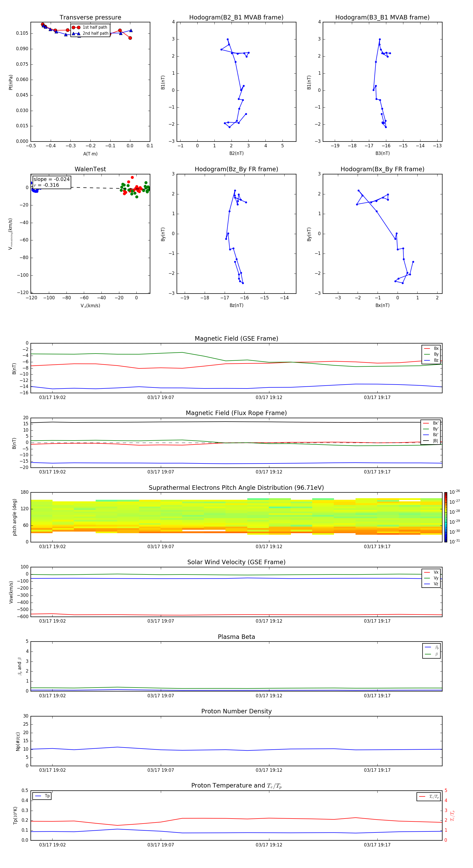Click the last red dot of 1st half path
The width and height of the screenshot is (473, 868).
pyautogui.click(x=130, y=38)
